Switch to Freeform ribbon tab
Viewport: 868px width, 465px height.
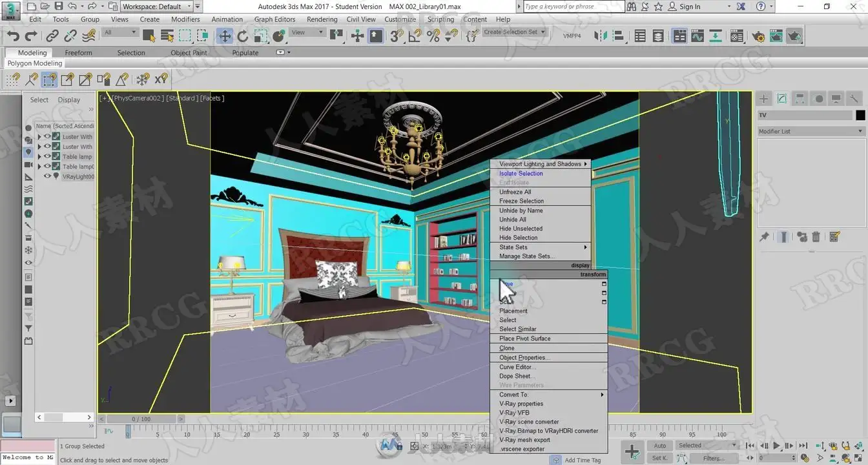point(79,53)
